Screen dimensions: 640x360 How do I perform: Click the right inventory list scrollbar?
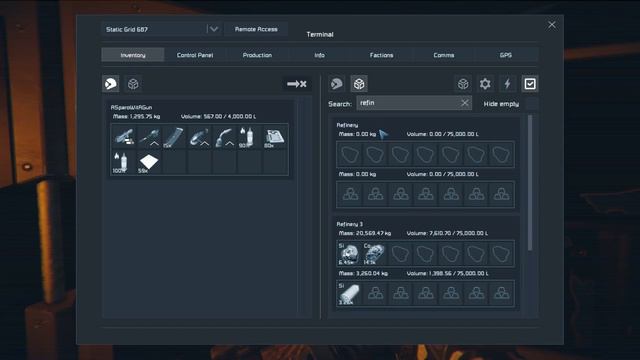(530, 182)
